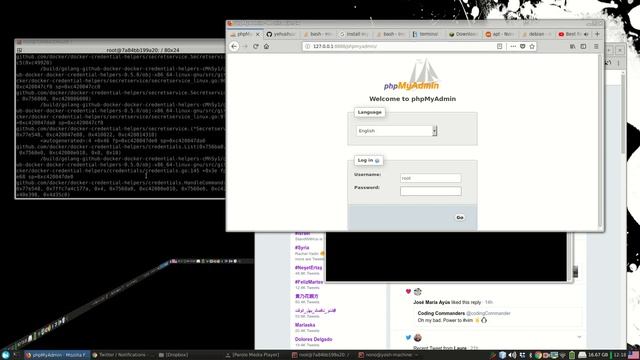This screenshot has width=640, height=360.
Task: Go back using Firefox back arrow
Action: (x=234, y=46)
